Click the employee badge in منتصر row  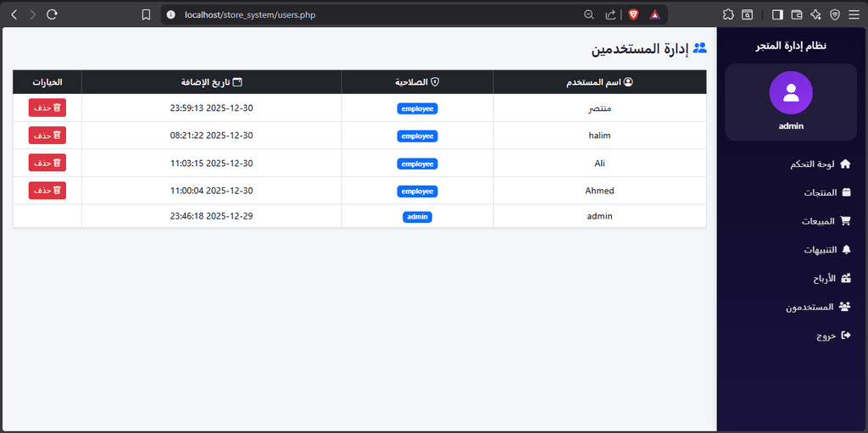tap(417, 108)
